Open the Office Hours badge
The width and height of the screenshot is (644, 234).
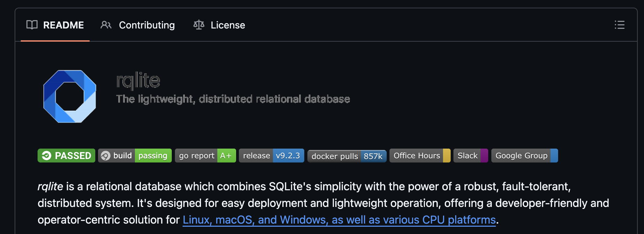[x=420, y=156]
